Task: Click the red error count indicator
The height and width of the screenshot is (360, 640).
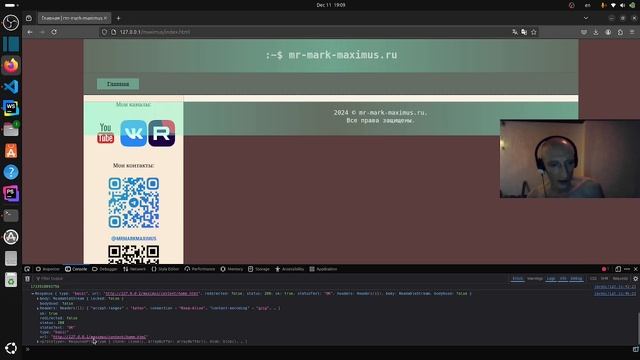Action: 605,269
